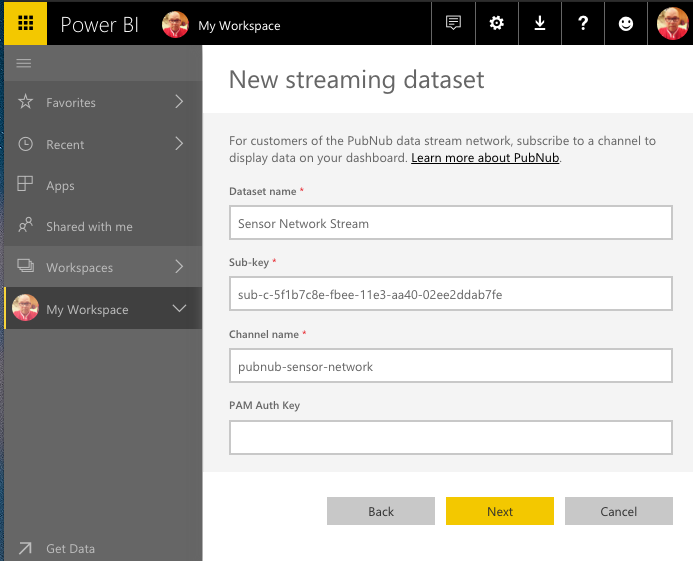Viewport: 693px width, 561px height.
Task: Open Apps in the sidebar
Action: tap(103, 185)
